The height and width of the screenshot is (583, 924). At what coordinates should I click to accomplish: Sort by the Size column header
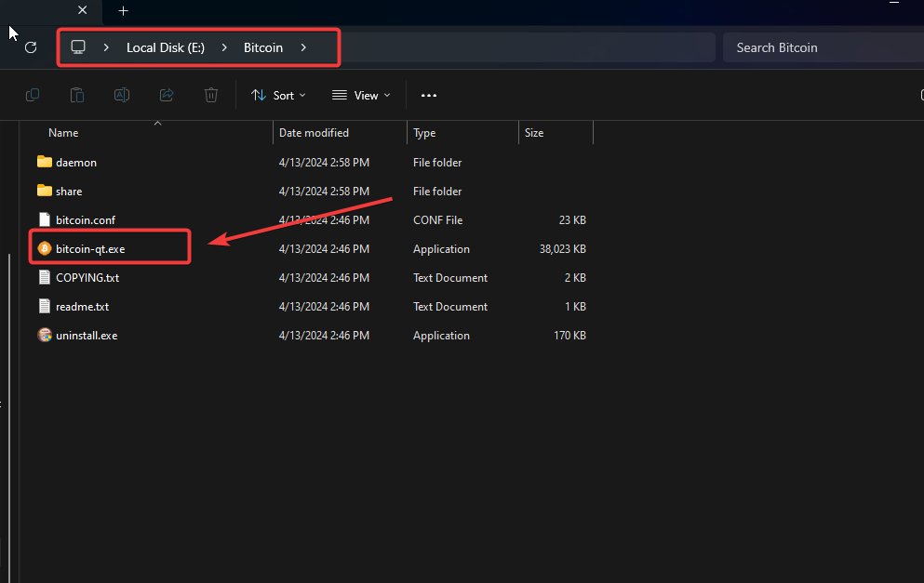click(534, 132)
